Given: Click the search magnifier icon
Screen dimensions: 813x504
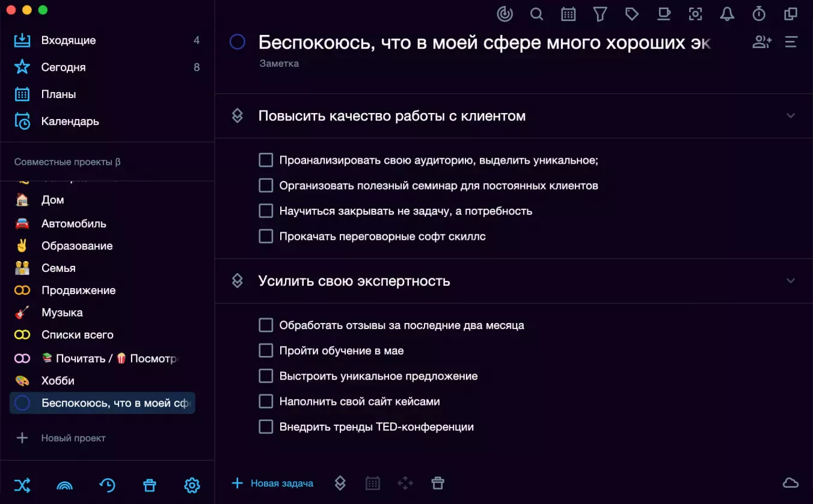Looking at the screenshot, I should (x=536, y=14).
